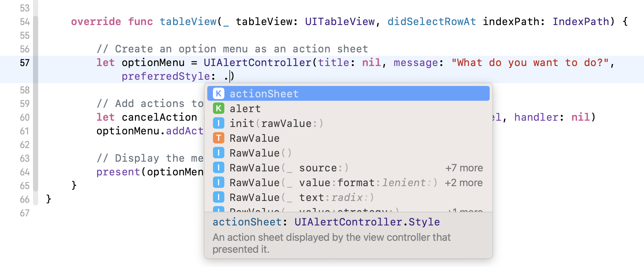Click the I initializer icon beside init(rawValue:)
Image resolution: width=644 pixels, height=267 pixels.
[x=218, y=123]
